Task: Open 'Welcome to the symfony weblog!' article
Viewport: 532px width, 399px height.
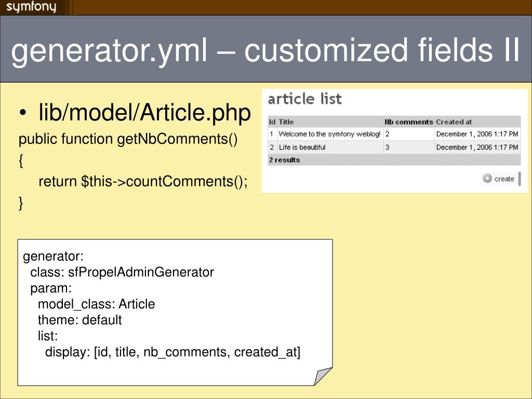Action: click(x=329, y=134)
